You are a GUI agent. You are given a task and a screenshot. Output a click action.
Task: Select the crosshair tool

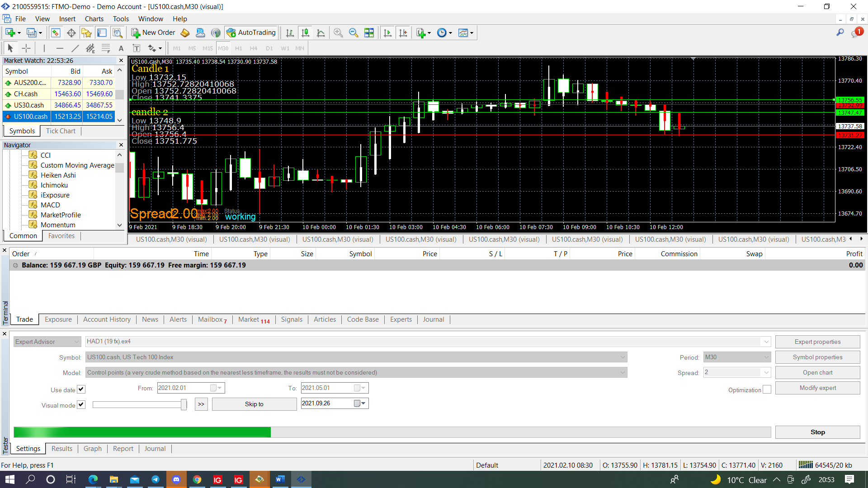[x=26, y=48]
